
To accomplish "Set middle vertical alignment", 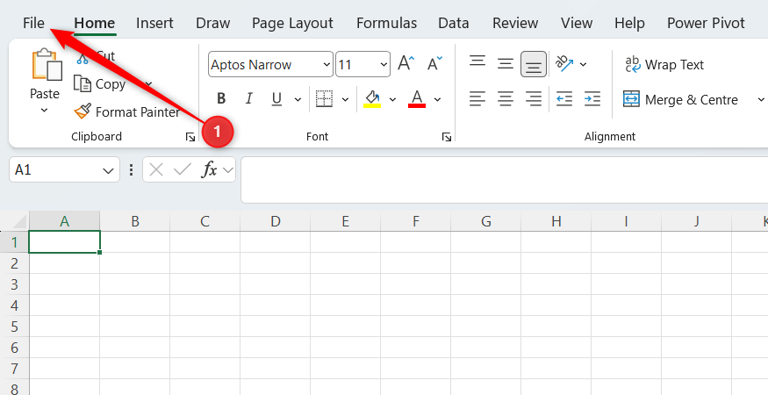I will [x=505, y=64].
